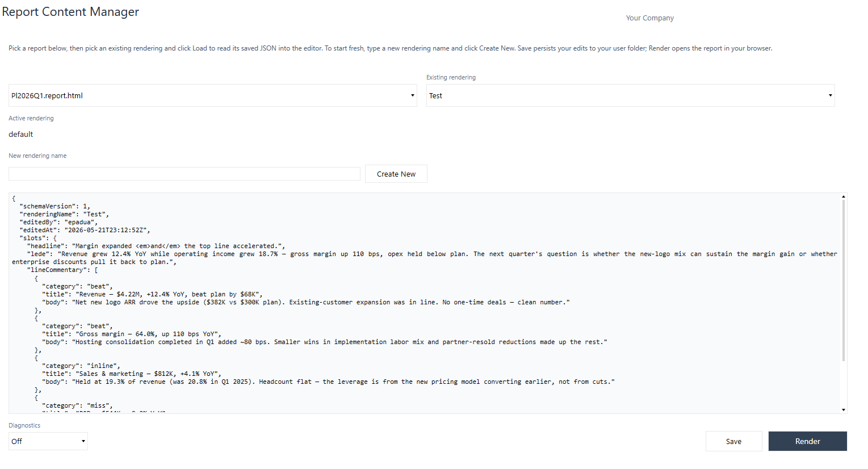The height and width of the screenshot is (469, 868).
Task: Click the body line about Net new logo ARR
Action: (306, 302)
